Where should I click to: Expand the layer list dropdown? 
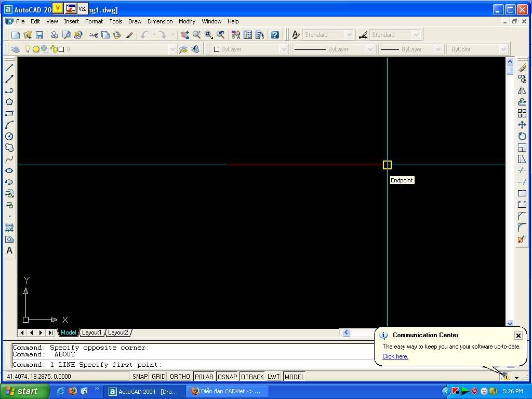172,49
